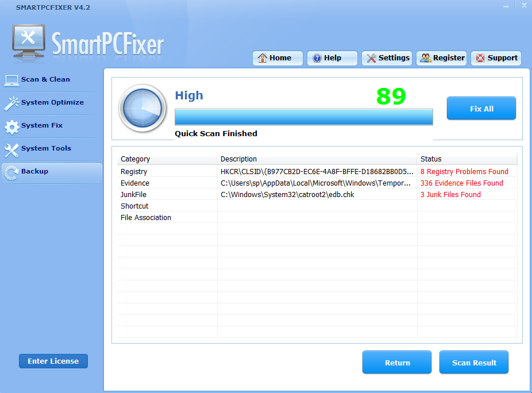Open System Tools in sidebar
The image size is (532, 393).
[x=46, y=149]
